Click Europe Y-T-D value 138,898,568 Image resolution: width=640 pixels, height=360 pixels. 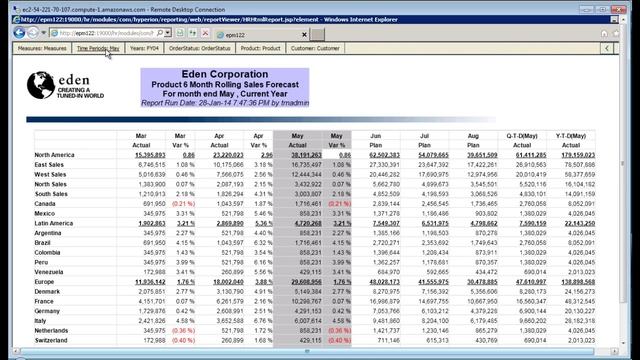point(578,282)
